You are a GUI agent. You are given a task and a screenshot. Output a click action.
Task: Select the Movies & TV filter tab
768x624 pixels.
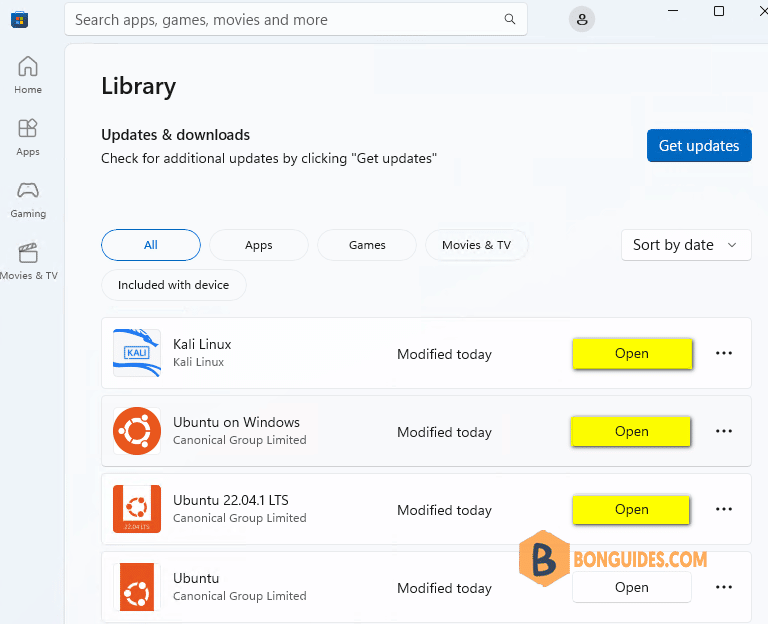477,245
